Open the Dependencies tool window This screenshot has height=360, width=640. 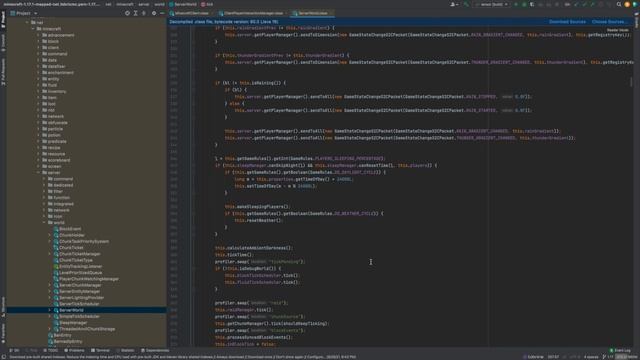(155, 351)
